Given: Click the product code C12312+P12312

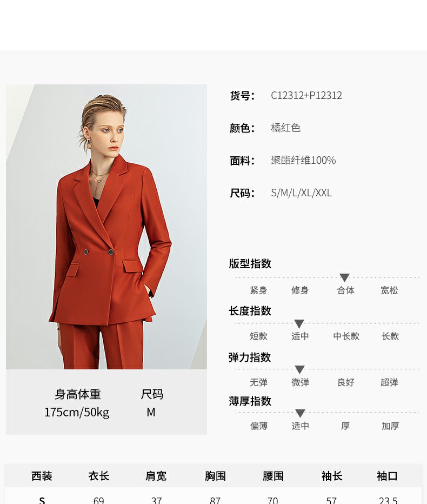Looking at the screenshot, I should [x=306, y=96].
